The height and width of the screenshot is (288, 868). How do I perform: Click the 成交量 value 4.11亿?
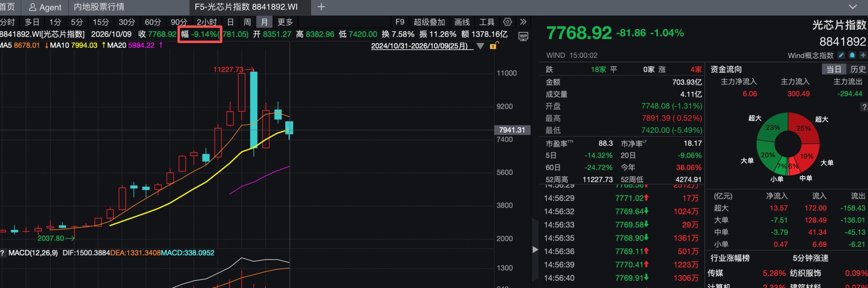click(x=691, y=94)
